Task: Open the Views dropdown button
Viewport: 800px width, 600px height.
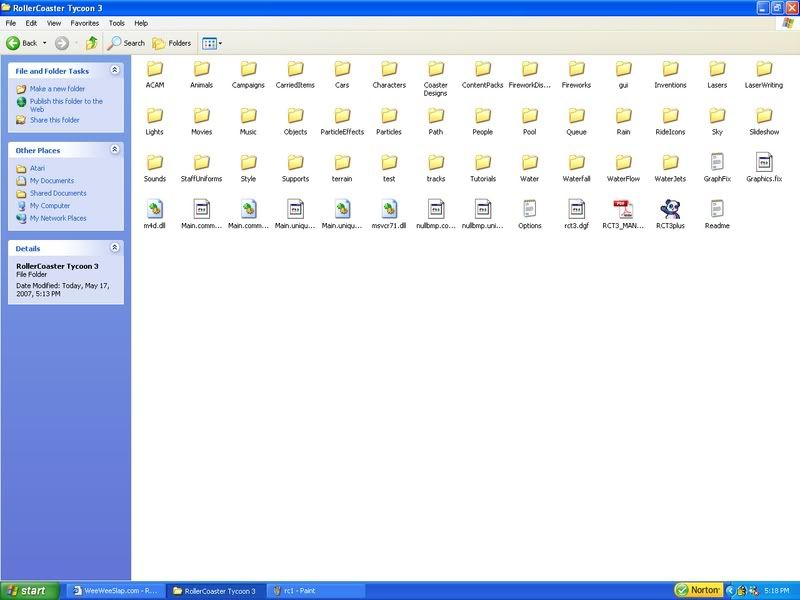Action: (212, 43)
